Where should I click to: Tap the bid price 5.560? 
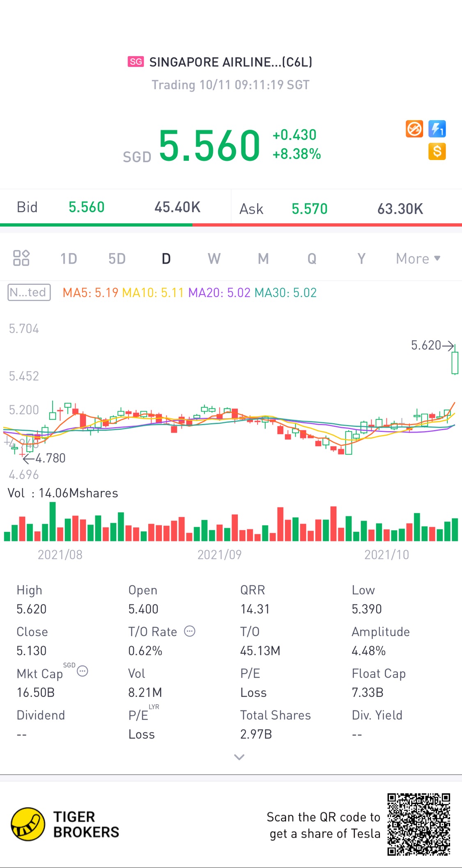coord(87,207)
